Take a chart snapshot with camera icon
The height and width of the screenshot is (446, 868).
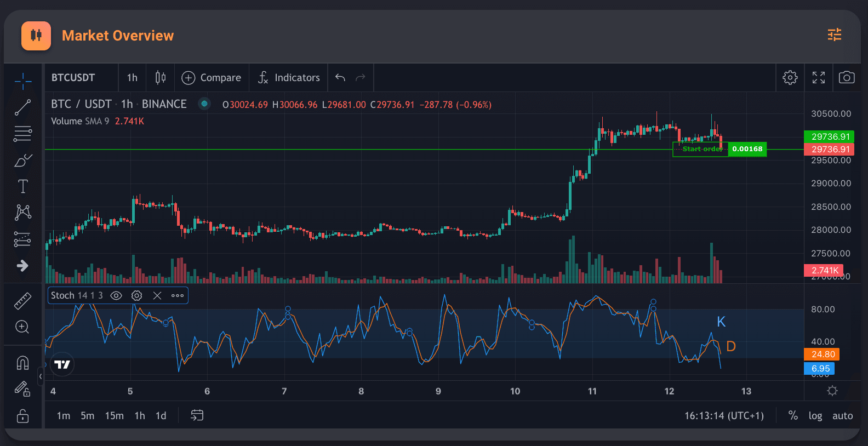pyautogui.click(x=847, y=78)
